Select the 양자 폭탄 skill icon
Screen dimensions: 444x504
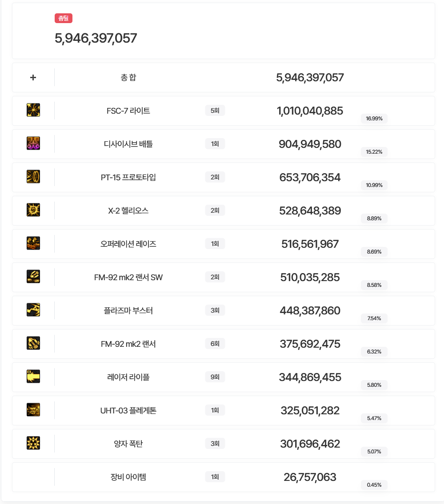(33, 443)
